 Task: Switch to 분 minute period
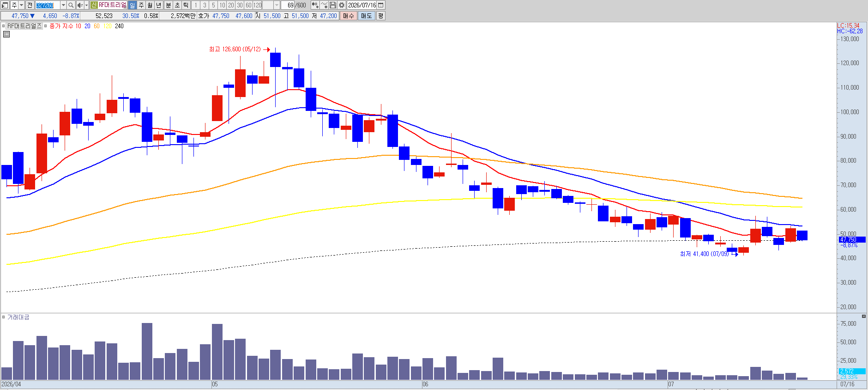tap(168, 5)
